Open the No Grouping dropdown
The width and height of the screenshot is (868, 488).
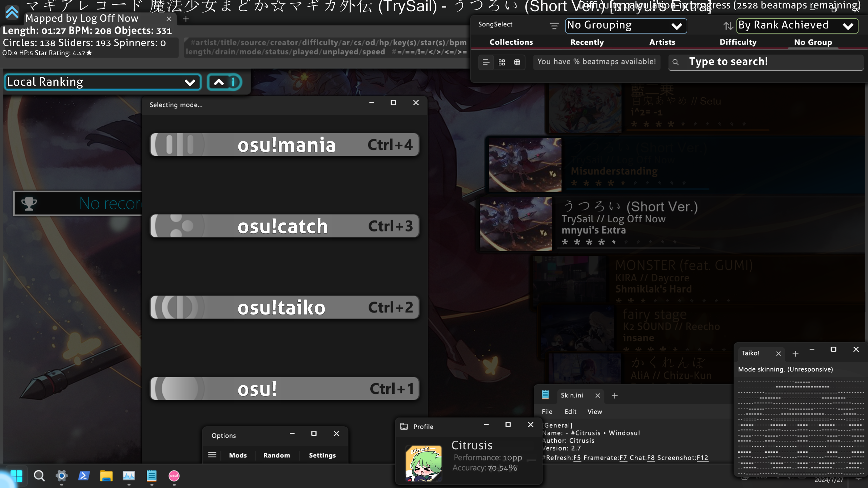pyautogui.click(x=626, y=26)
